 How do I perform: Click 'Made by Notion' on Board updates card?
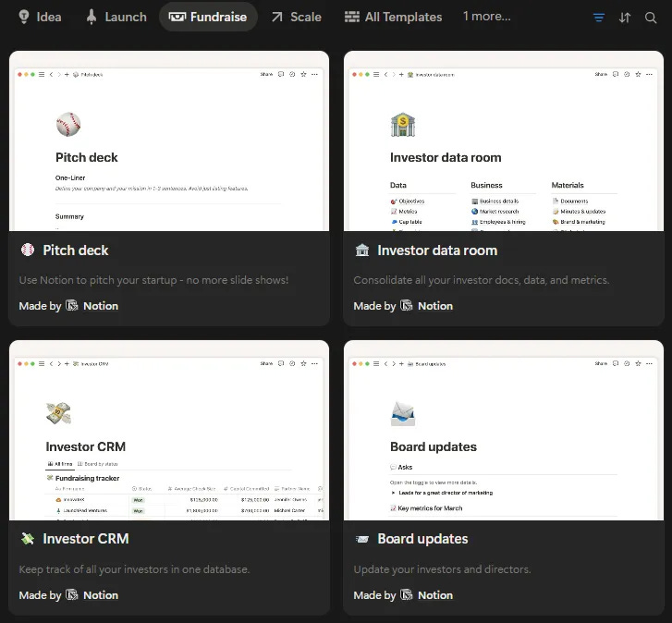(x=403, y=595)
